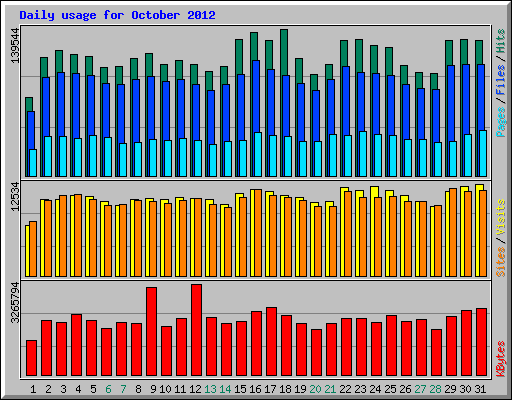512x400 pixels.
Task: Click the 12534 sites axis value
Action: tap(15, 197)
